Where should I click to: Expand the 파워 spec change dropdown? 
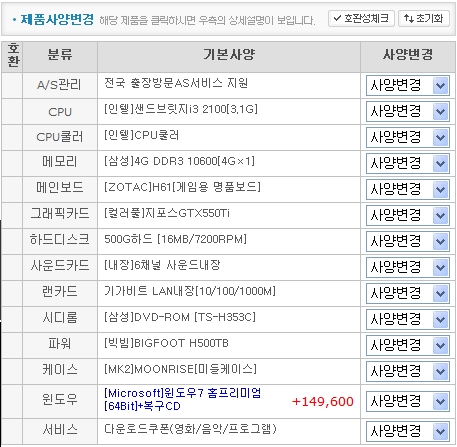(x=408, y=345)
